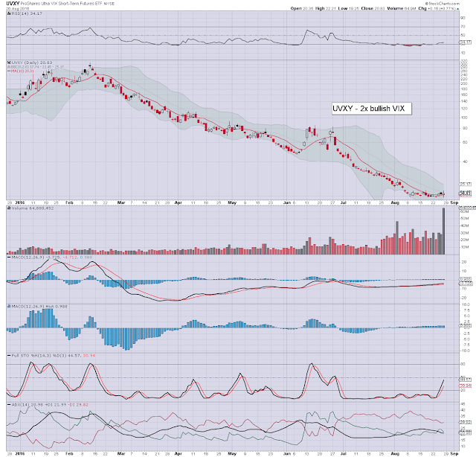Click the Volume value in the header row
This screenshot has height=457, width=476.
coord(411,8)
